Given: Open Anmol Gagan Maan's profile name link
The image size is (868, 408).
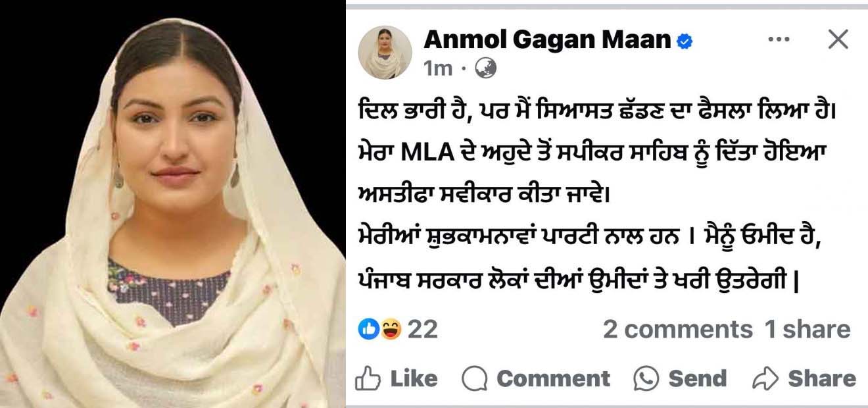Looking at the screenshot, I should (x=547, y=41).
